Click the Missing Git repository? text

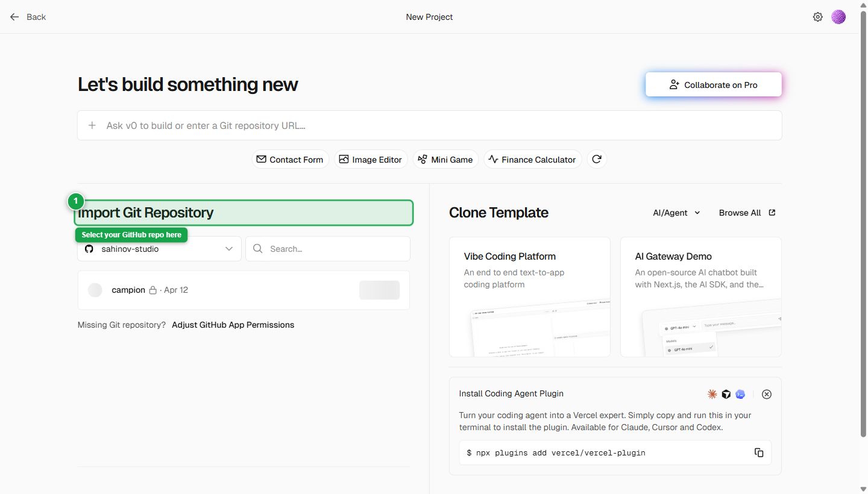(x=122, y=325)
